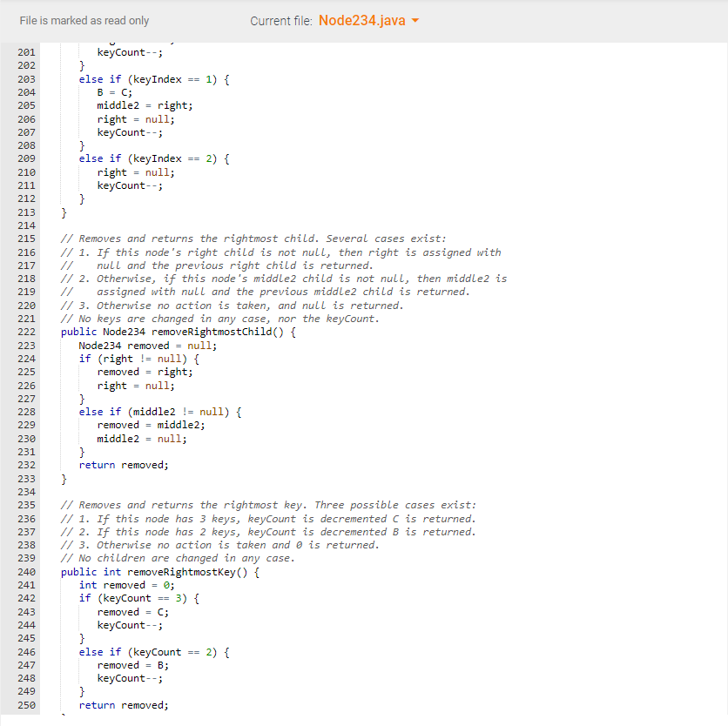This screenshot has height=726, width=728.
Task: Click the closing brace on line 233
Action: tap(64, 478)
